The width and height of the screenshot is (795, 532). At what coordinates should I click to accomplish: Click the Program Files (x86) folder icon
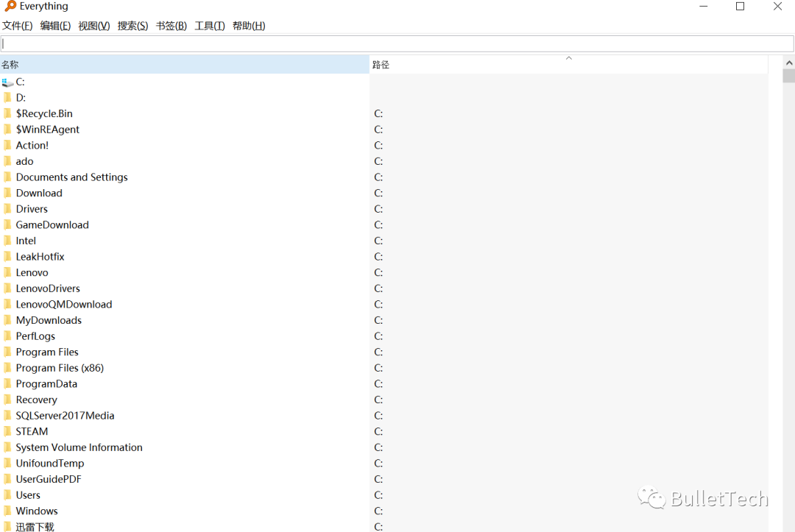point(7,367)
